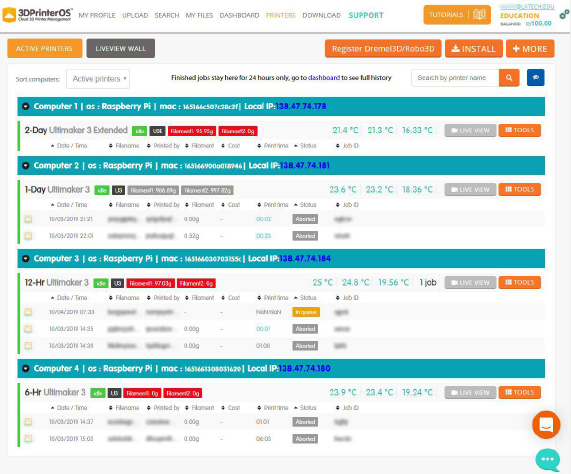This screenshot has height=474, width=571.
Task: Open TOOLS for 6-Hr Ultimaker 3
Action: [x=520, y=392]
